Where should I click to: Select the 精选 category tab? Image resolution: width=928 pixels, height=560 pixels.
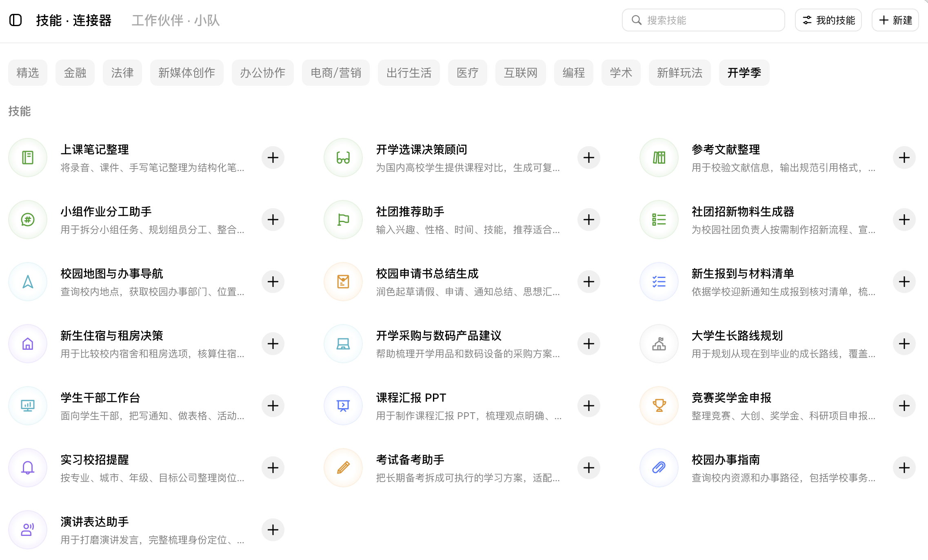pos(28,73)
